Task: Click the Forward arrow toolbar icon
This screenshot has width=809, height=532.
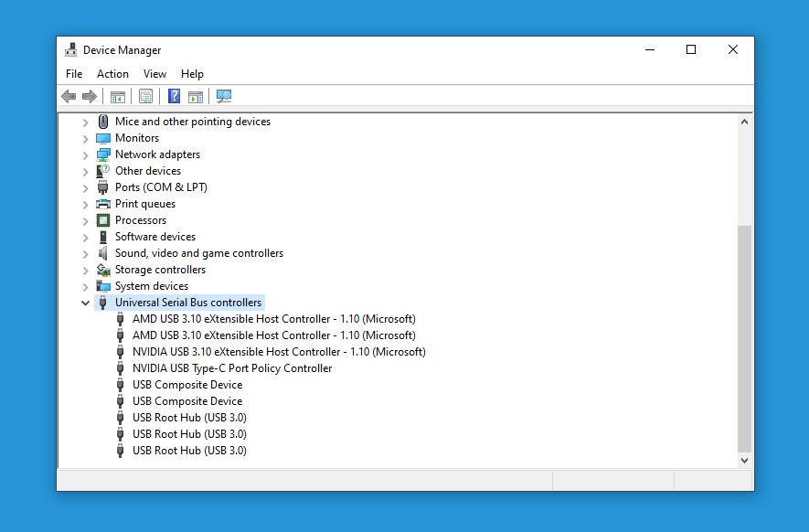Action: [90, 96]
